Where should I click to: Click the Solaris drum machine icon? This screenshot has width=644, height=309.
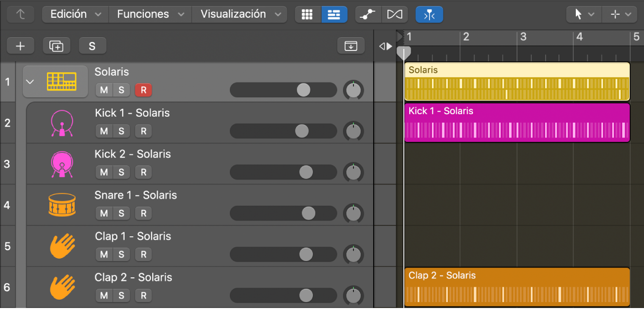[60, 81]
